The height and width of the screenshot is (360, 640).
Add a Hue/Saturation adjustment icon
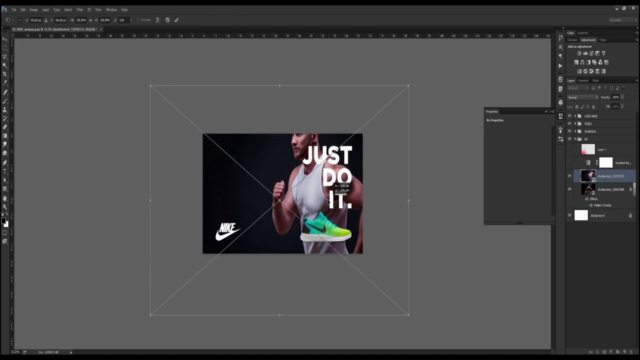pyautogui.click(x=576, y=62)
